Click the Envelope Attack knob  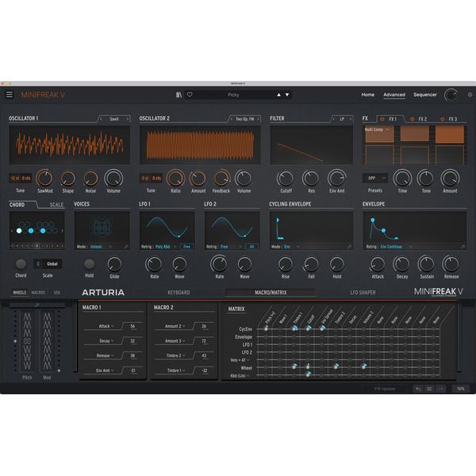coord(378,264)
